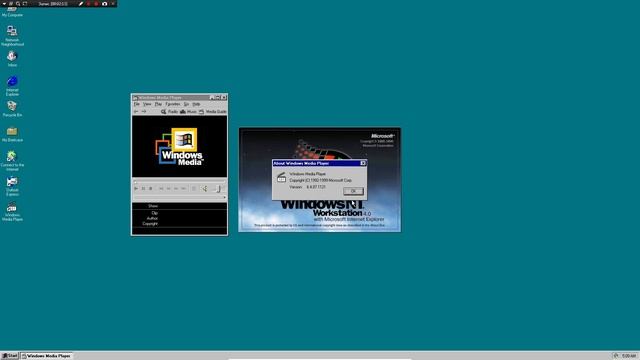Fast forward the current media

click(x=176, y=189)
